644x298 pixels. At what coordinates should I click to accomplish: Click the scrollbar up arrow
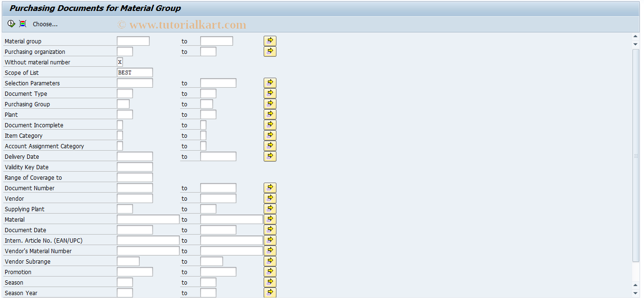(635, 36)
